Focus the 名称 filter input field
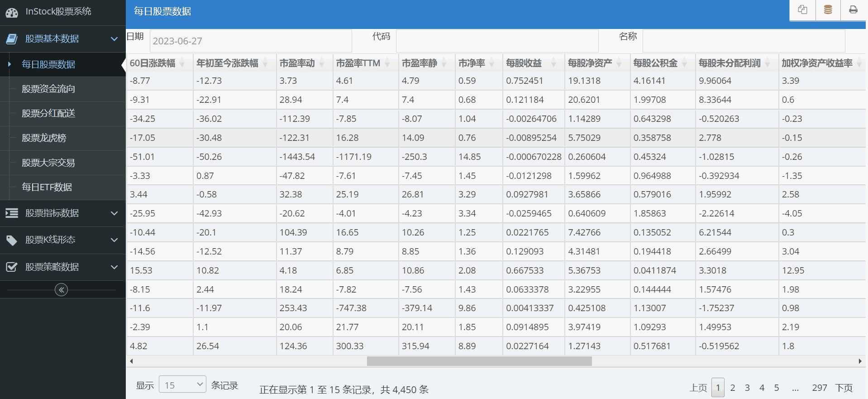868x399 pixels. (744, 41)
